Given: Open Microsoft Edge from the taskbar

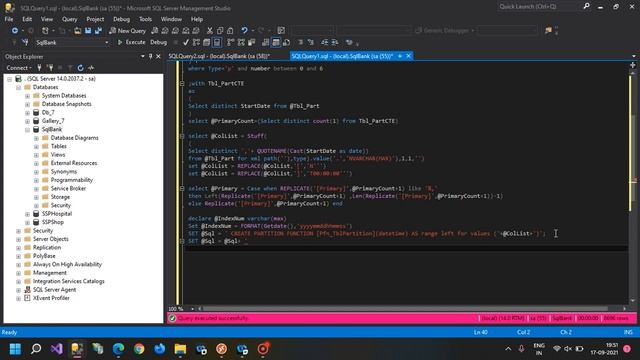Looking at the screenshot, I should pos(118,349).
